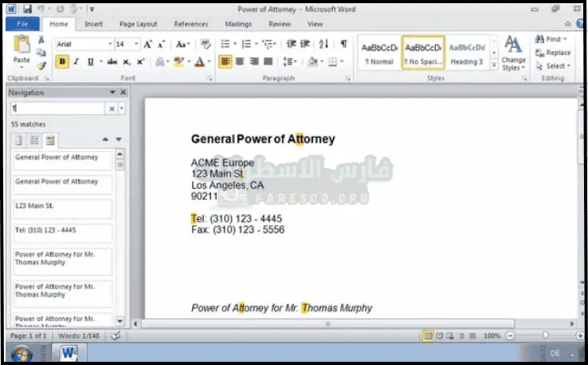Open the font name dropdown showing Arial

click(84, 44)
